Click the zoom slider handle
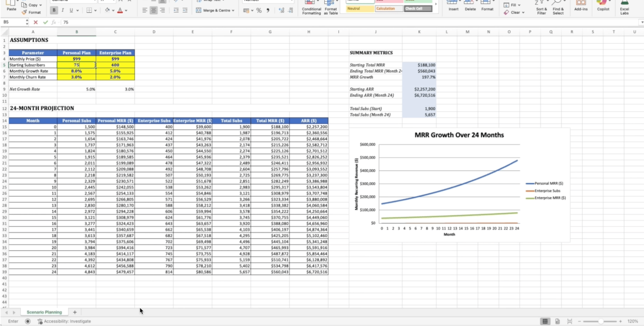The height and width of the screenshot is (327, 644). coord(601,321)
